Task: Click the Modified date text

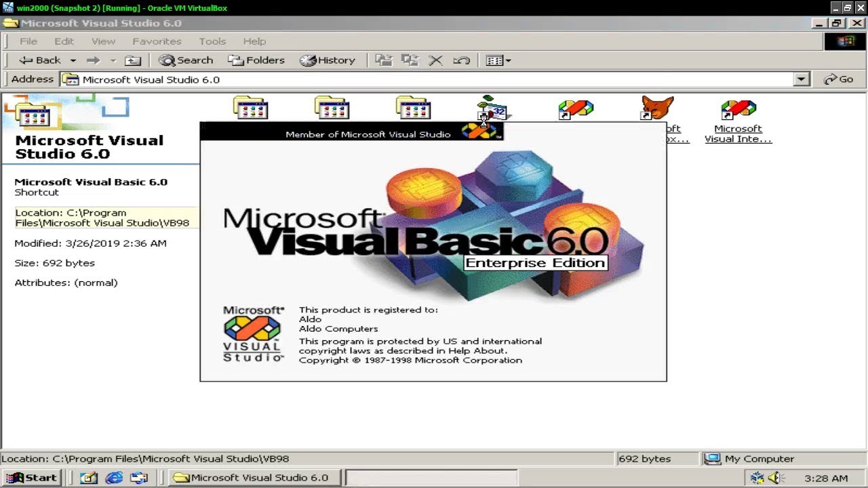Action: pos(90,243)
